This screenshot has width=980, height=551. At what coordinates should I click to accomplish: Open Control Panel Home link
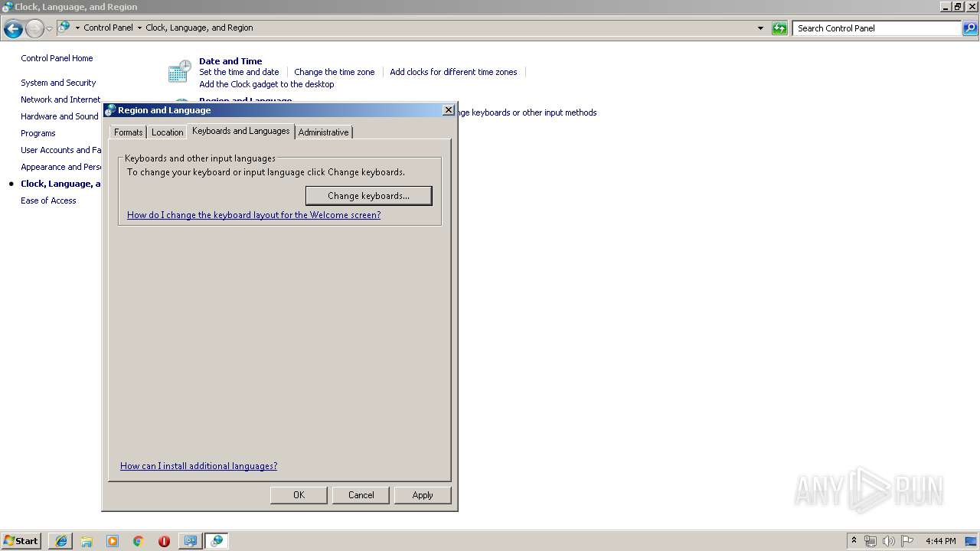tap(57, 58)
